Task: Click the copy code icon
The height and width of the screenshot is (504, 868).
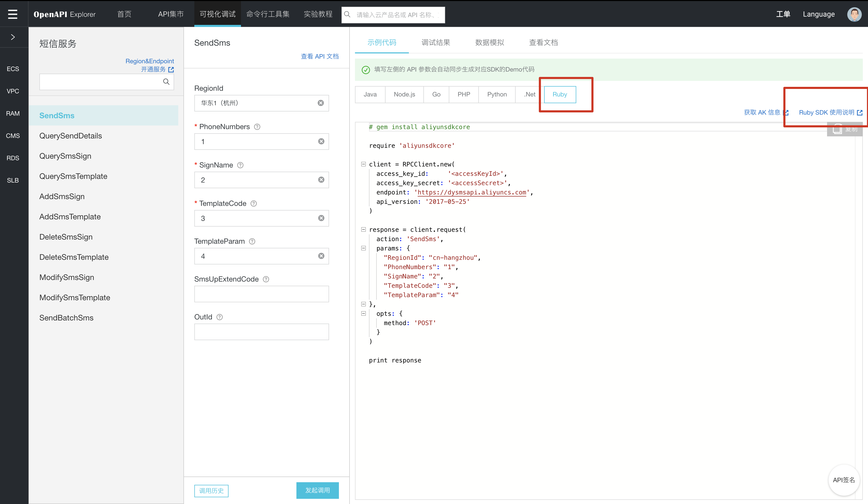Action: (x=838, y=129)
